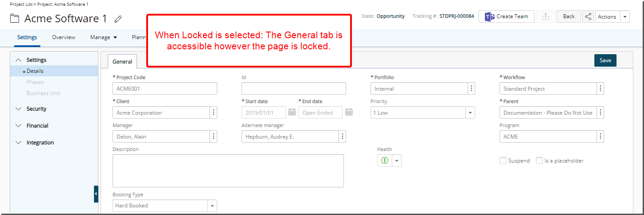Open the End date calendar icon
Screen dimensions: 644x215
pos(349,112)
